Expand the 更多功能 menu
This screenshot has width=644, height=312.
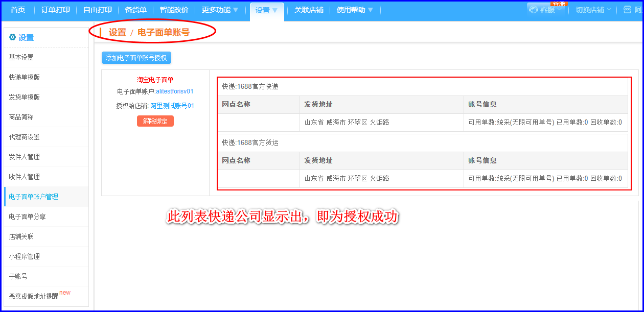click(220, 10)
